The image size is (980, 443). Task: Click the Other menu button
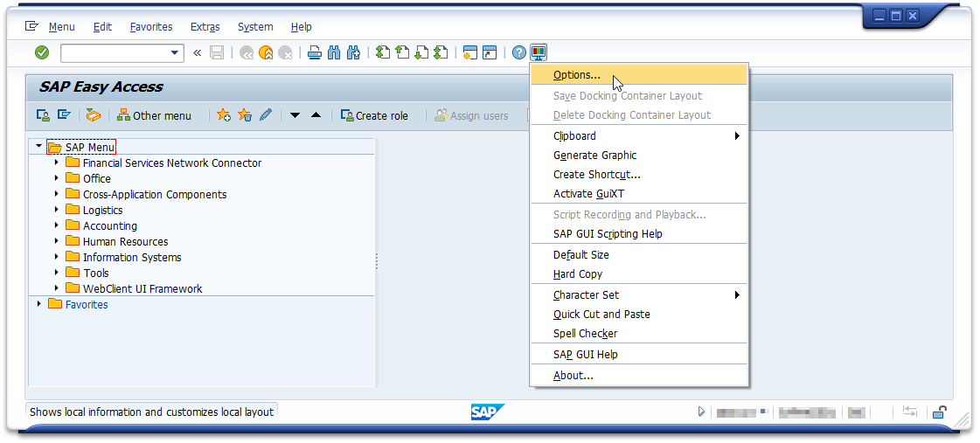click(155, 115)
